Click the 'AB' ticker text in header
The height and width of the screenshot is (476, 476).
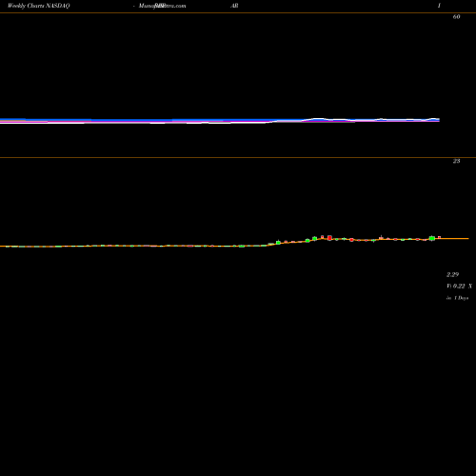coord(234,6)
